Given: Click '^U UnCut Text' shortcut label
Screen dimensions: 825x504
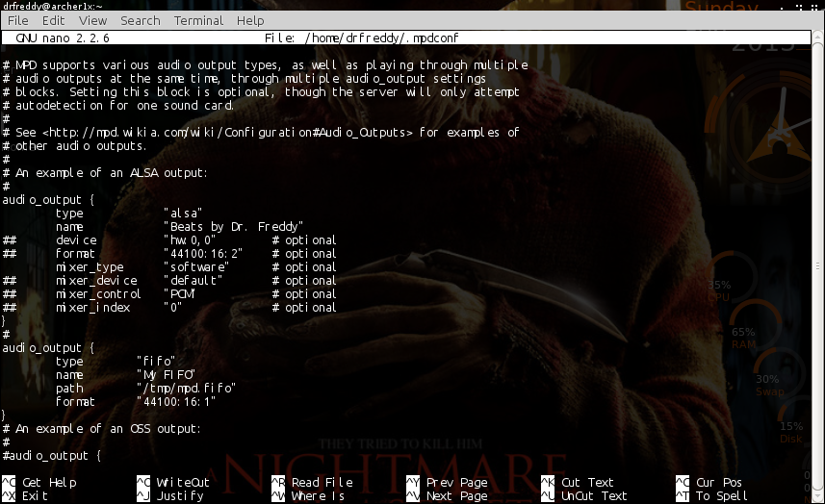Looking at the screenshot, I should click(584, 495).
